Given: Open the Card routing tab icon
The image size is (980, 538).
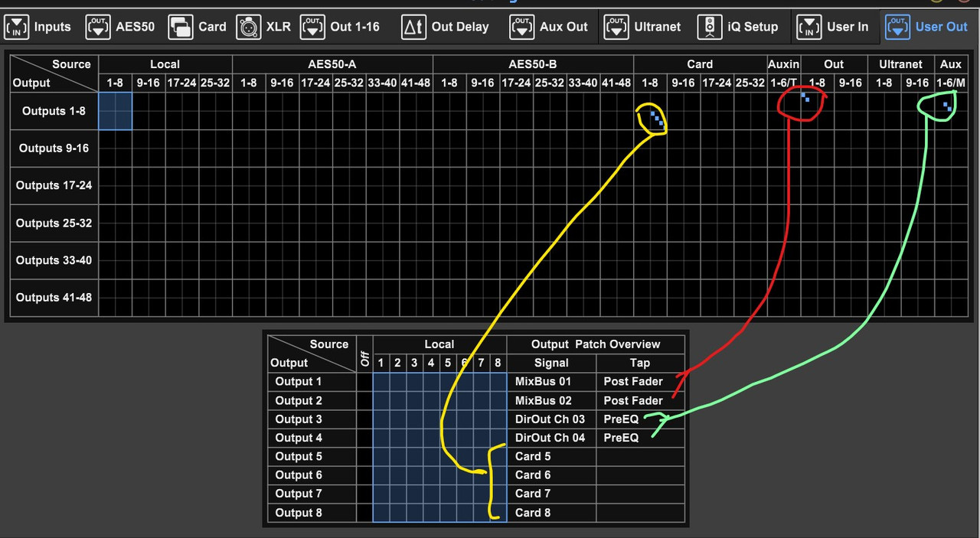Looking at the screenshot, I should point(181,27).
